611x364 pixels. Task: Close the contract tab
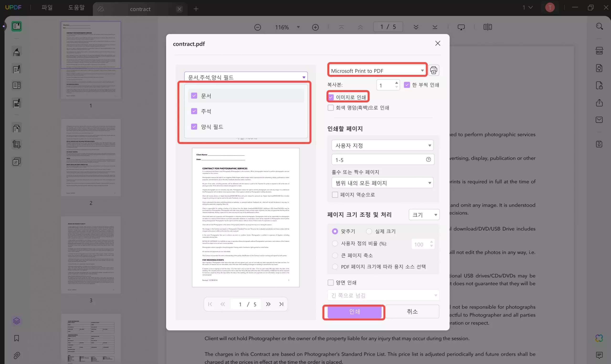(179, 9)
